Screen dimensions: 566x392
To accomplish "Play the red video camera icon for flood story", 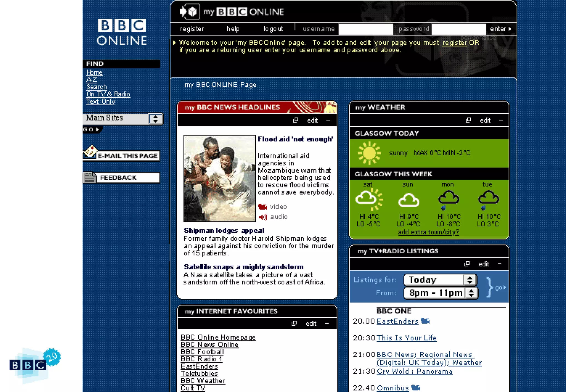I will [262, 207].
